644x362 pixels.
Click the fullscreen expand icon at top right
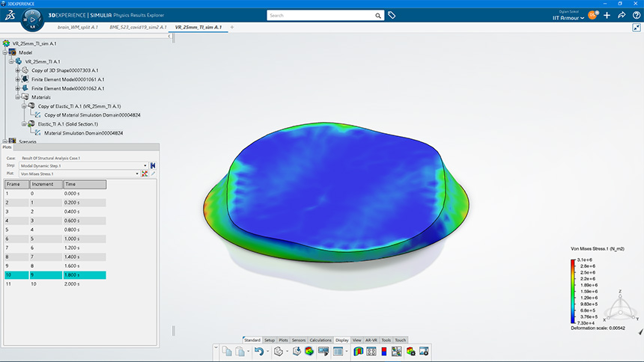[x=637, y=28]
